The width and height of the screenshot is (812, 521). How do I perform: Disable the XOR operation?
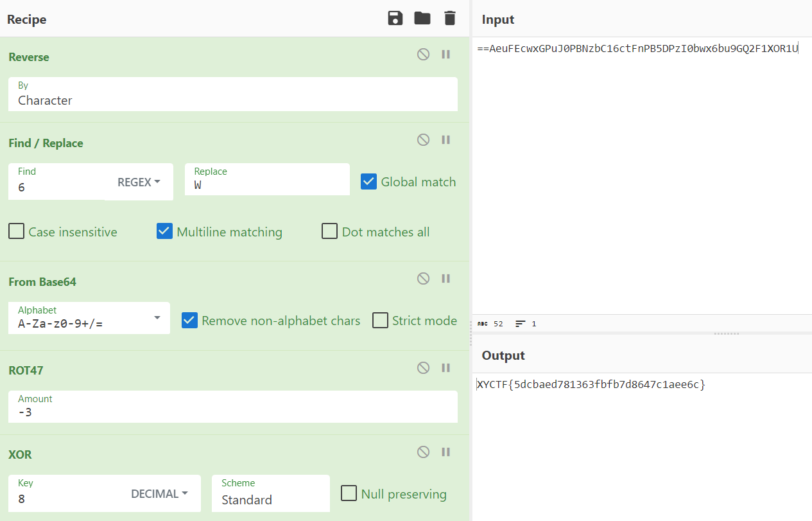click(x=423, y=452)
